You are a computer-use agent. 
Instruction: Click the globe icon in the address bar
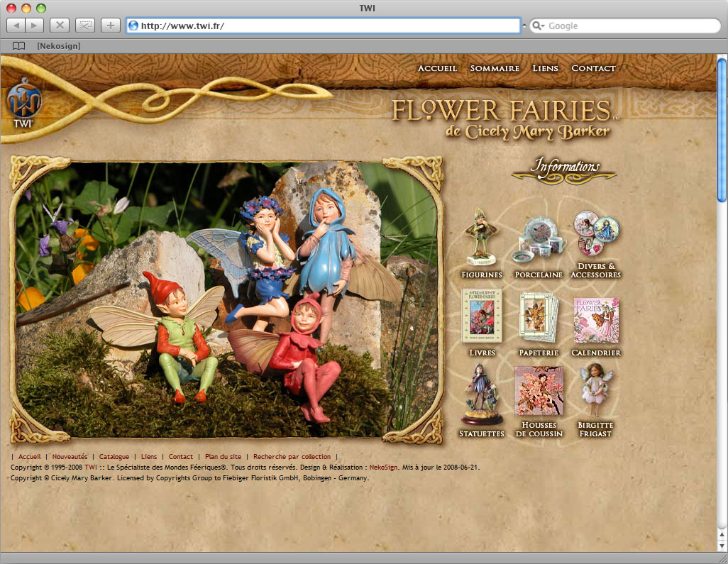(x=133, y=26)
